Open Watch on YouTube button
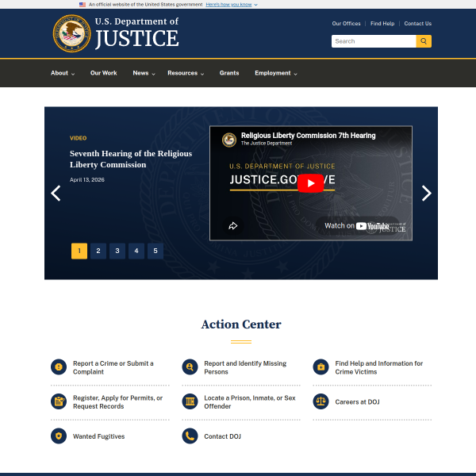 click(x=357, y=226)
